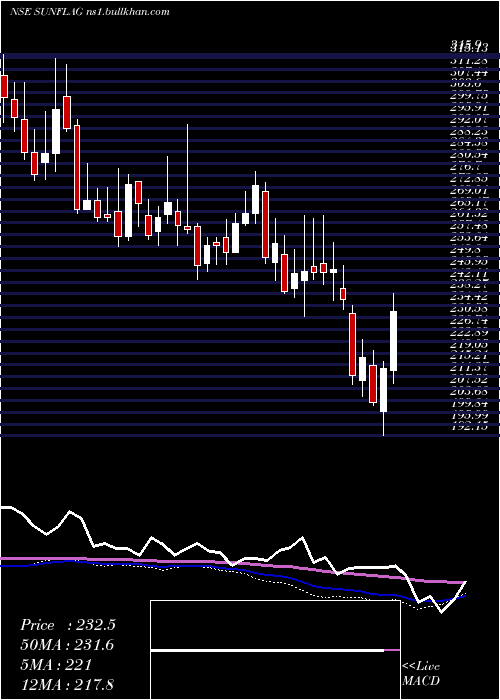
Task: Click the white-outlined MACD histogram box
Action: click(275, 650)
